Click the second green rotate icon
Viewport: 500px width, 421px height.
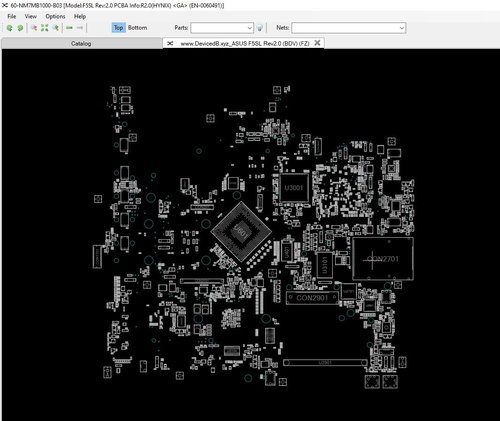click(20, 28)
